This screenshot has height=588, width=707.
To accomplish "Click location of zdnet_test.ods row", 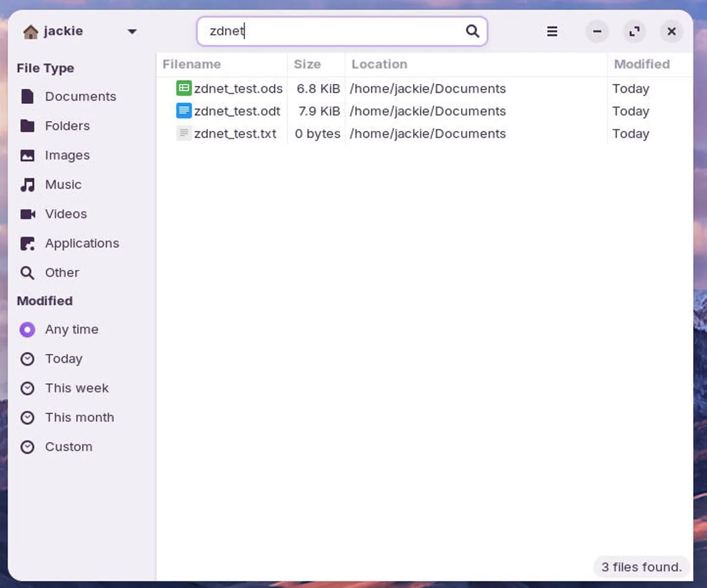I will [x=428, y=89].
